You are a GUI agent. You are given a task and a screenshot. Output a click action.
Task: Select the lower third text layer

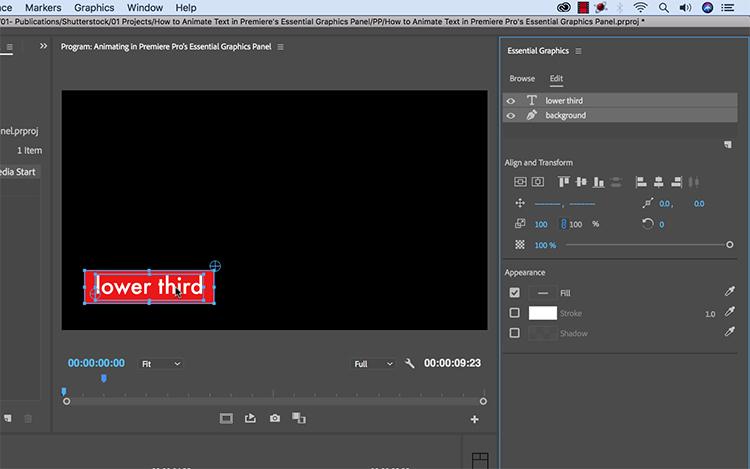[x=620, y=100]
